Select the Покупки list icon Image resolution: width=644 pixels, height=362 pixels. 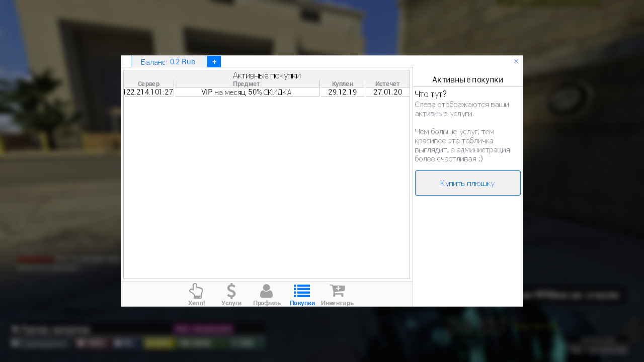pyautogui.click(x=302, y=292)
